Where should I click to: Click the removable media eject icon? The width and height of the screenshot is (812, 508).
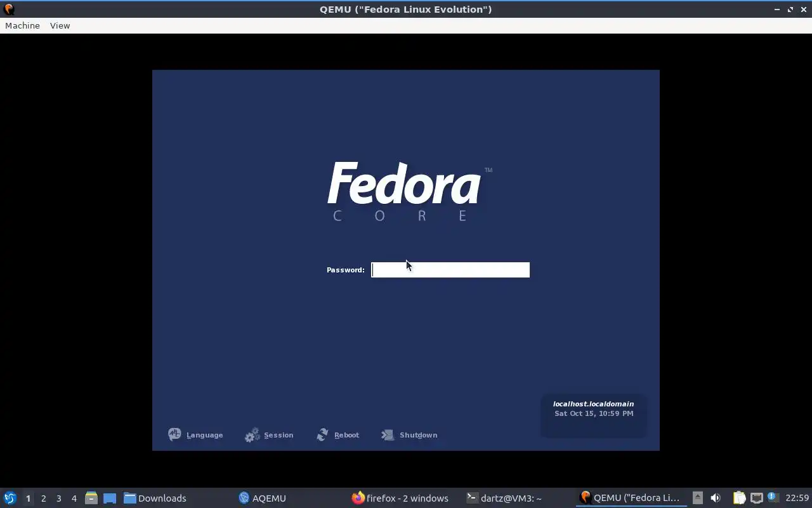(x=697, y=498)
